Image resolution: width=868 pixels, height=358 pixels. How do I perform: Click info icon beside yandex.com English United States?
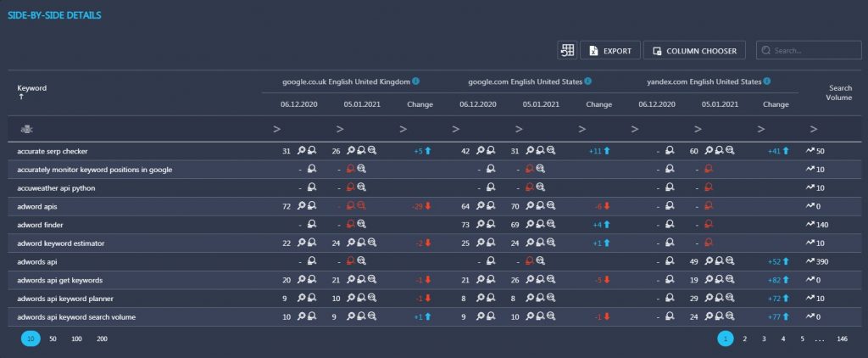coord(766,81)
